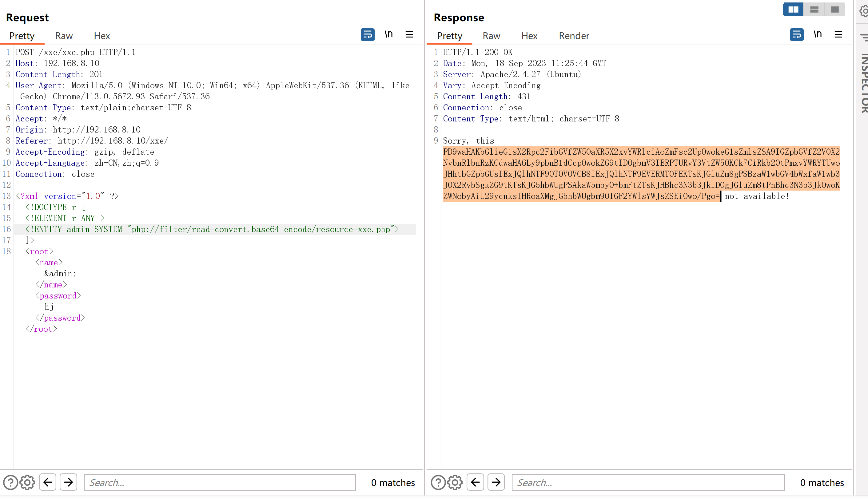
Task: Open Response search settings gear
Action: 455,482
